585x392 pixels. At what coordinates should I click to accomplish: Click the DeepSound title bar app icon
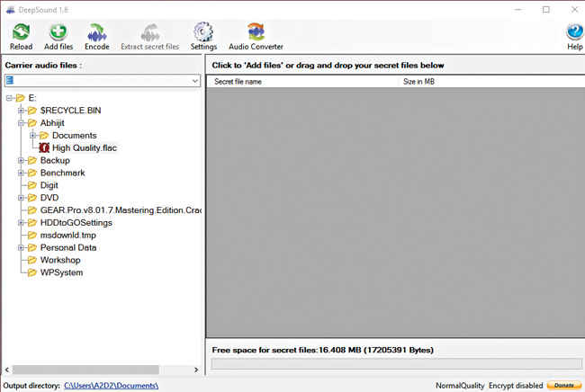[11, 10]
